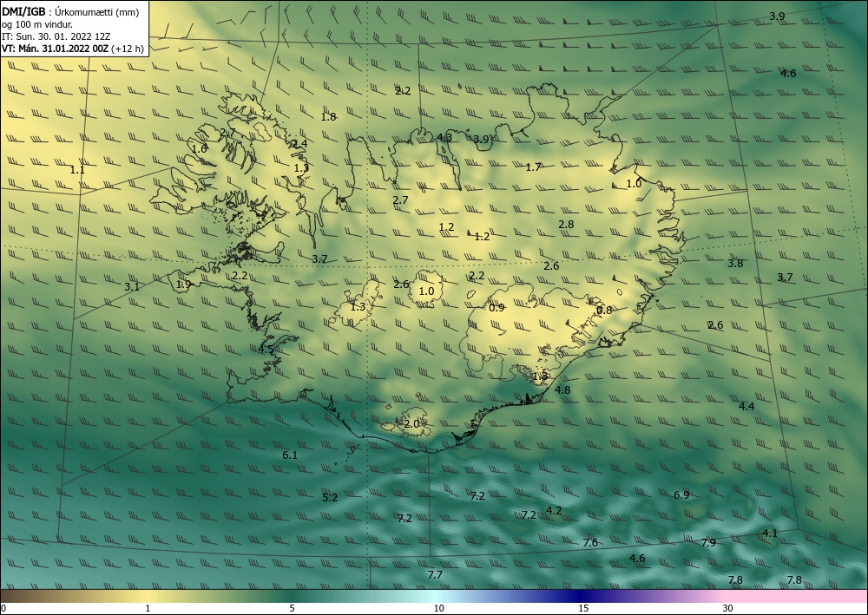Click the 'DMI/IGB : Úrkomumætti (mm)' title line

point(70,11)
